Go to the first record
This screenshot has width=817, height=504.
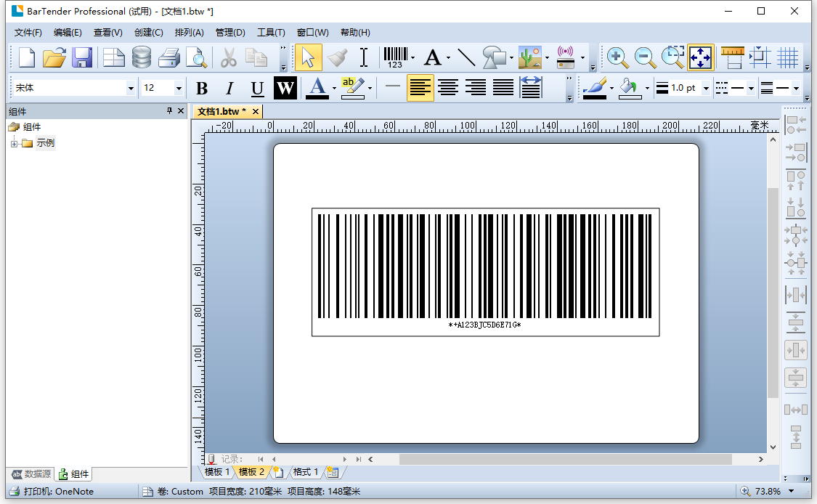coord(261,459)
